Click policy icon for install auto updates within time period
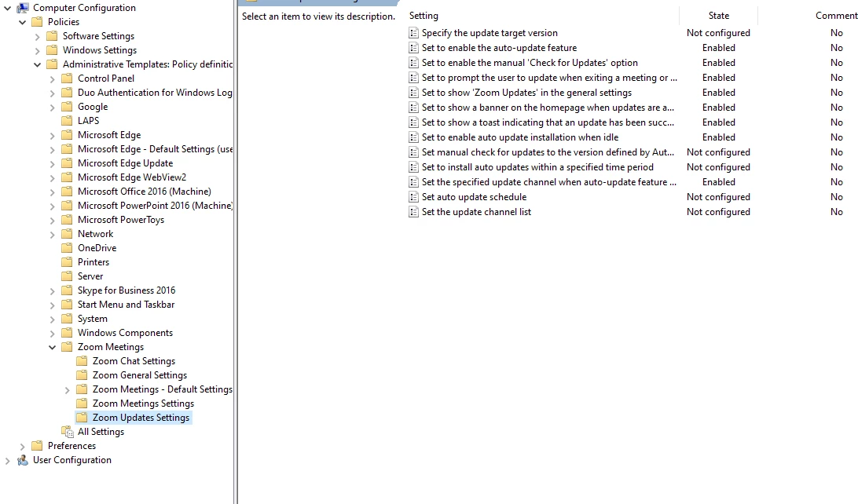Image resolution: width=858 pixels, height=504 pixels. 413,167
